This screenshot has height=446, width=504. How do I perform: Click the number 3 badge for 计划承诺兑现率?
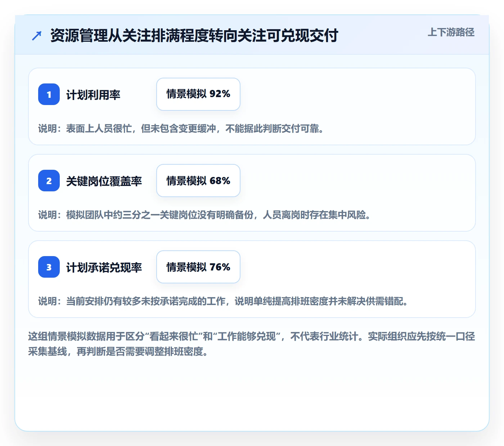tap(49, 267)
